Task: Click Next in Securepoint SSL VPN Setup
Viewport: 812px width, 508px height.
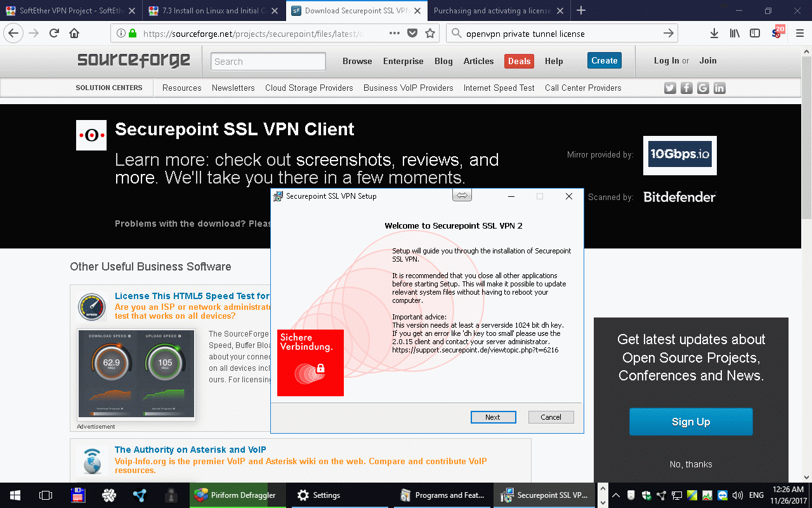Action: click(493, 417)
